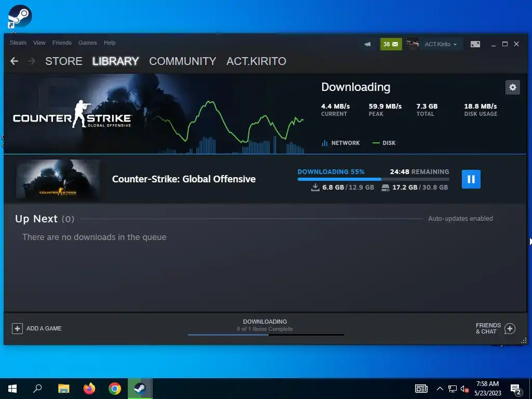Viewport: 532px width, 399px height.
Task: Go to the STORE tab
Action: point(64,61)
